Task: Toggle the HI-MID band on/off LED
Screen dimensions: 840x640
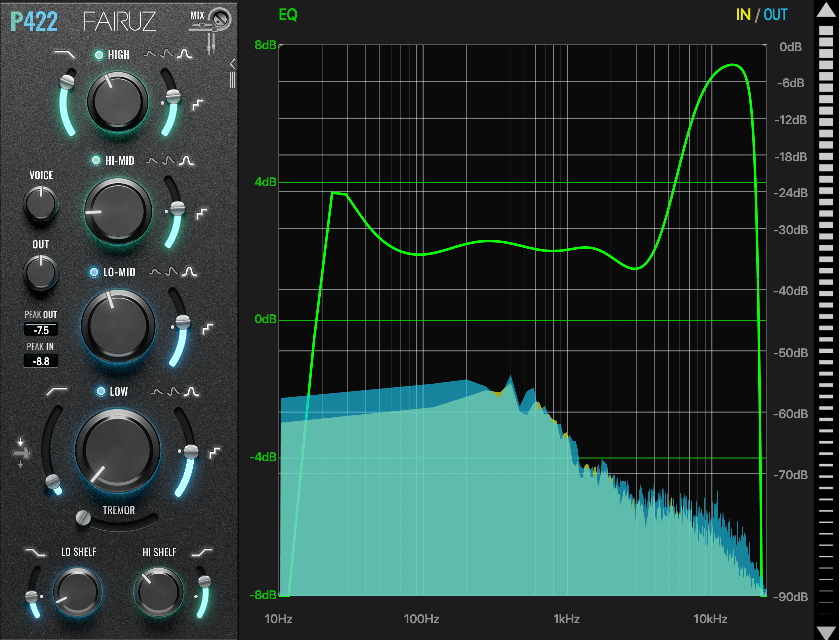Action: coord(96,160)
